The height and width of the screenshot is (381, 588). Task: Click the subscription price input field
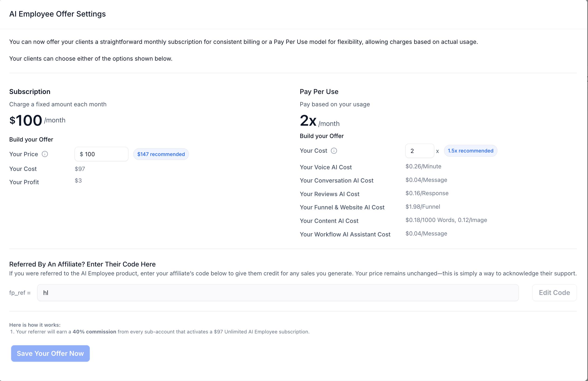point(101,154)
